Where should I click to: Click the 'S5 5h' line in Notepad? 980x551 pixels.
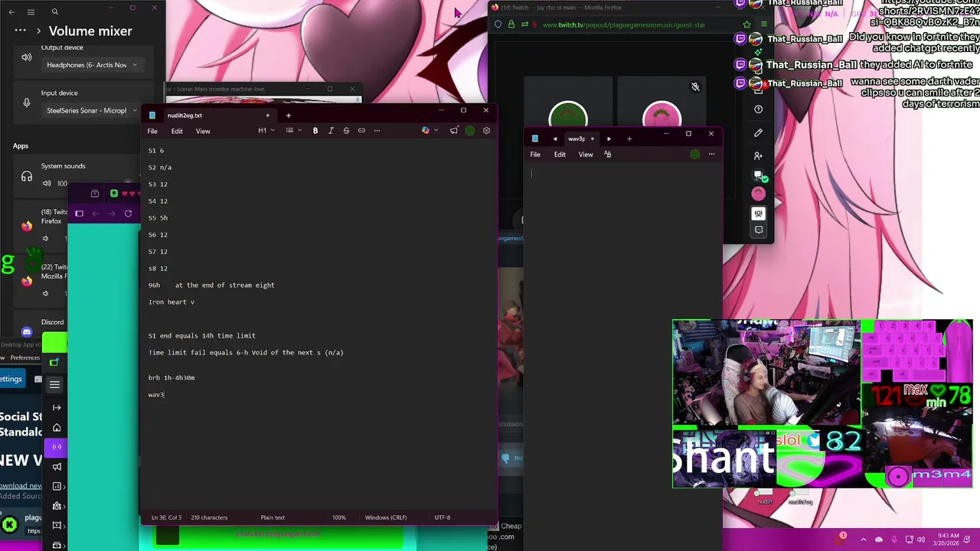(x=158, y=218)
